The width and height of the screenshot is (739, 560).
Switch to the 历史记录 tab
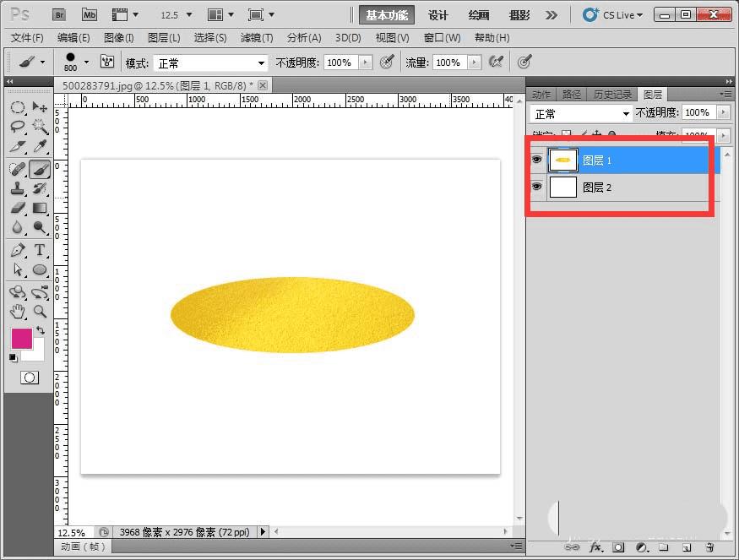[612, 95]
